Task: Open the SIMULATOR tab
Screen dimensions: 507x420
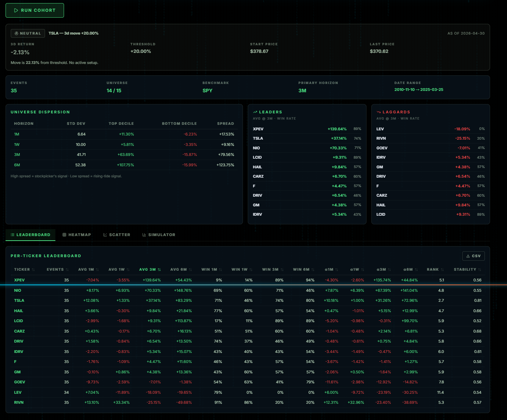Action: point(159,235)
